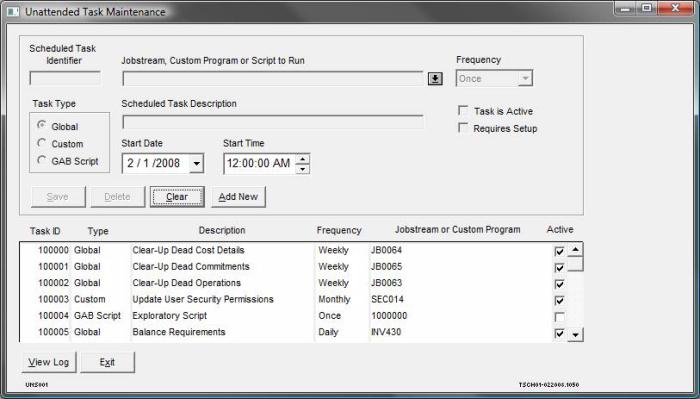
Task: Click the 1000000 jobstream cell
Action: point(389,316)
